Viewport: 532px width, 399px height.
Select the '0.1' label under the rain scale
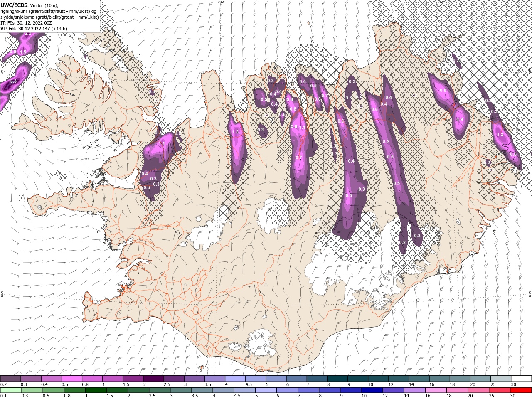(x=4, y=396)
